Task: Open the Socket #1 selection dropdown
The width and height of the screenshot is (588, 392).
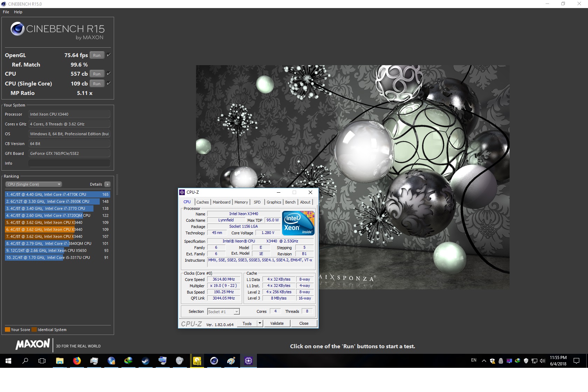Action: click(x=223, y=312)
